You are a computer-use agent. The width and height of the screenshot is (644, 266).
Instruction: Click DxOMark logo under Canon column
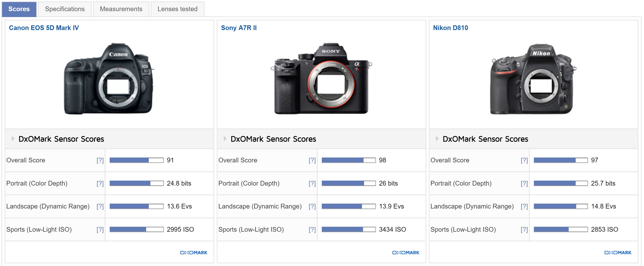193,252
